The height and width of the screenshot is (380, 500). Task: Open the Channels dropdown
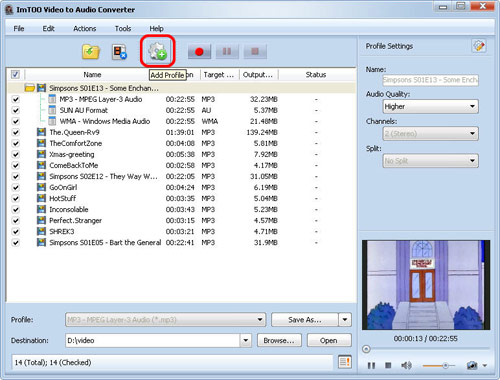click(x=430, y=134)
